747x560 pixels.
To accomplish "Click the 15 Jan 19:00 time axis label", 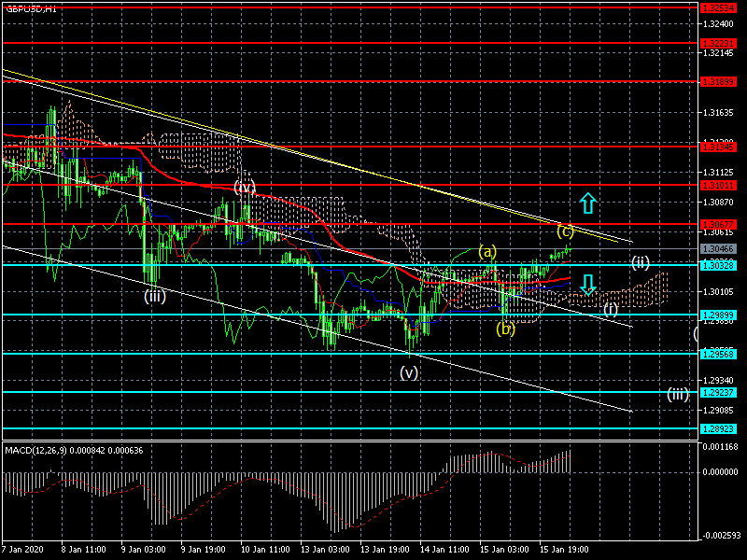I will pyautogui.click(x=565, y=549).
